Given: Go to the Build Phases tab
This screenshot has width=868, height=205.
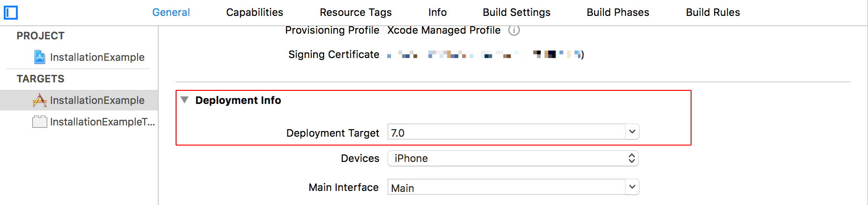Looking at the screenshot, I should click(x=618, y=12).
